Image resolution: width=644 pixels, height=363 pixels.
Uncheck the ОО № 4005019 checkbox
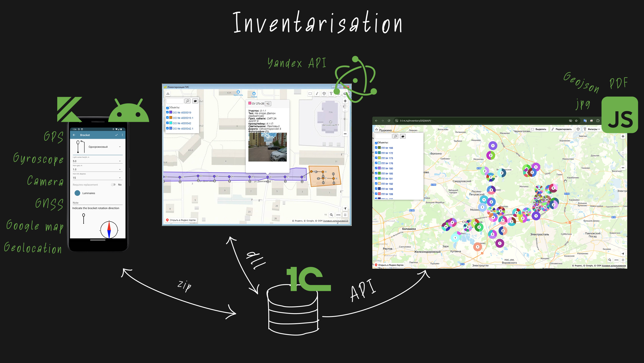pos(167,112)
